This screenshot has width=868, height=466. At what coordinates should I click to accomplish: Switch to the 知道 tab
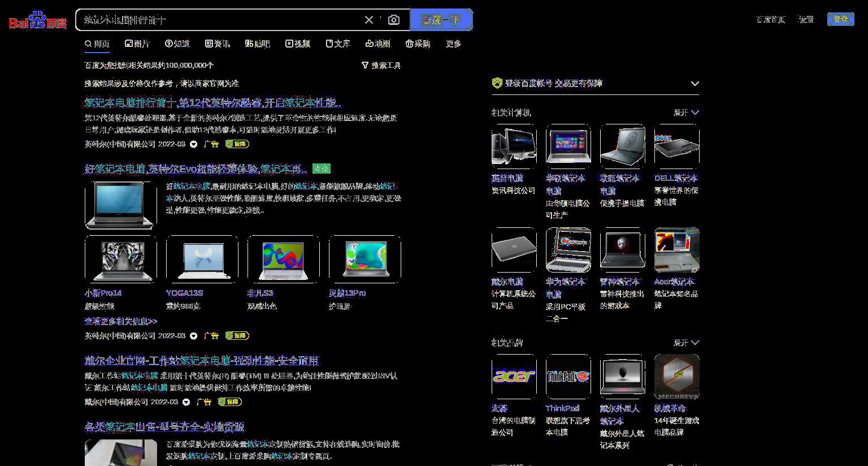tap(177, 44)
